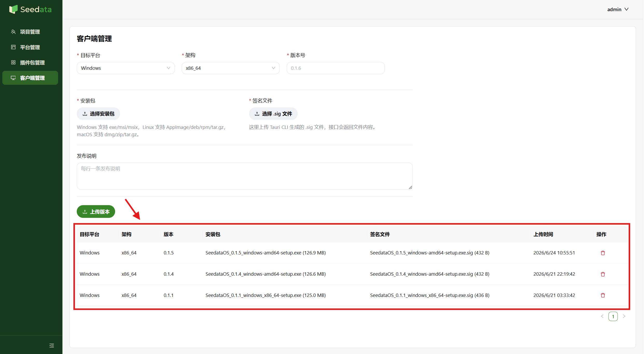Click SeedataOS_0.1.1_windows_x86_64-setup.exe (125.0 MB) cell
Image resolution: width=644 pixels, height=354 pixels.
click(x=265, y=295)
